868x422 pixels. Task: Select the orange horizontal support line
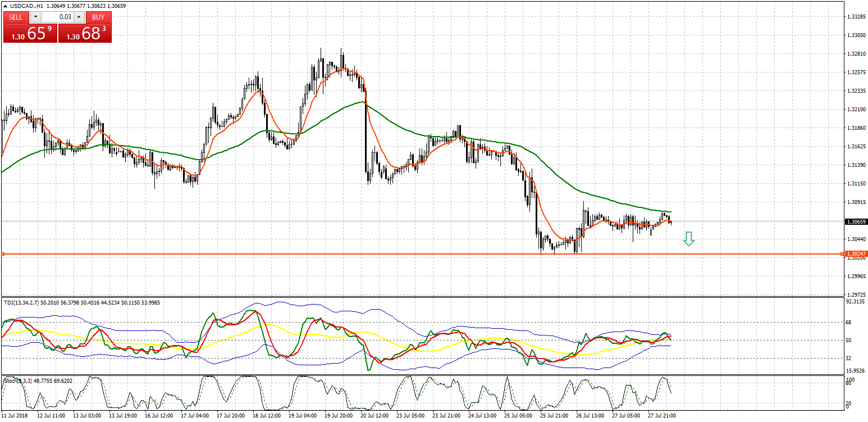click(x=393, y=255)
